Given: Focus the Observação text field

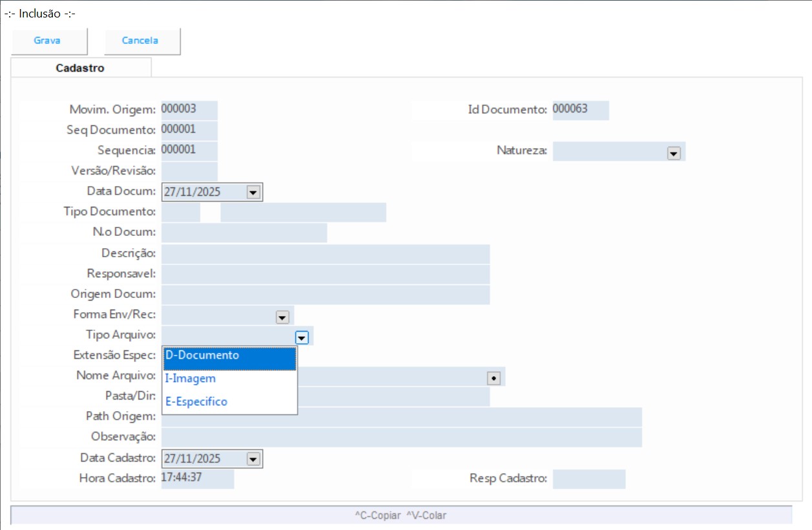Looking at the screenshot, I should click(401, 437).
